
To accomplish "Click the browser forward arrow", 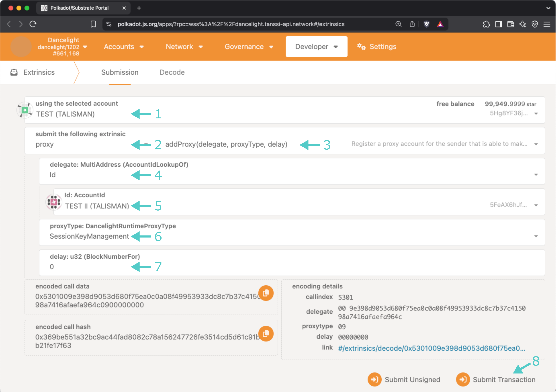I will pos(21,24).
